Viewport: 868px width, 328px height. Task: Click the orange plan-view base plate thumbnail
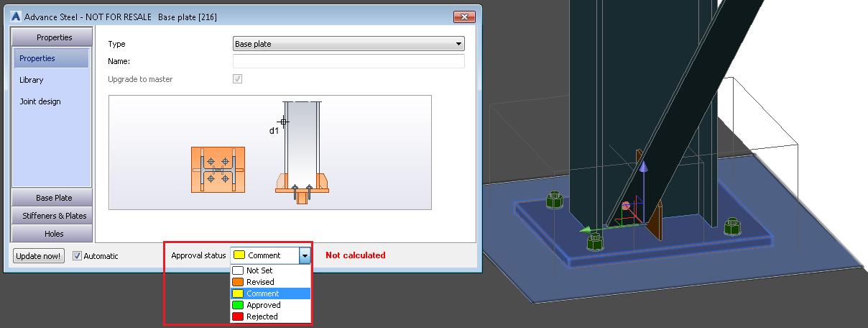point(218,170)
